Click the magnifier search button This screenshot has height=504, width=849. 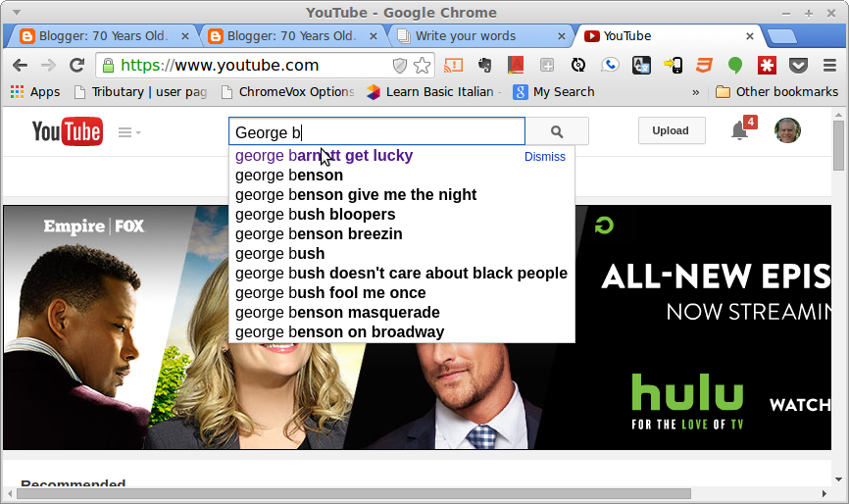(557, 131)
